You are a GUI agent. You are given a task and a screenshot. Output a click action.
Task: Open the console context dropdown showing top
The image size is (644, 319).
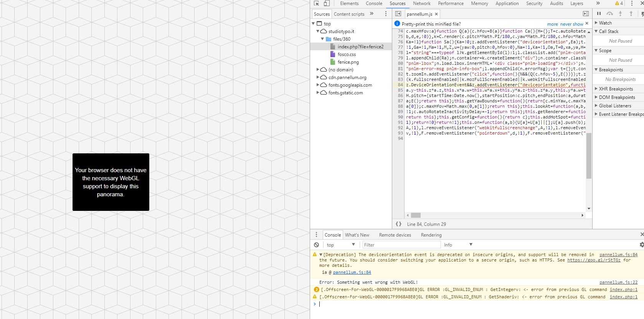click(x=341, y=245)
